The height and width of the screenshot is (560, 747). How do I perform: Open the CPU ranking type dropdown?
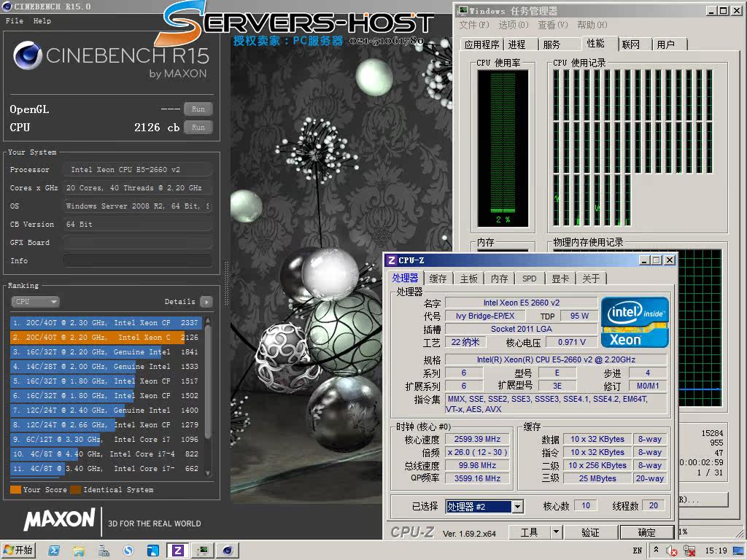click(x=35, y=301)
